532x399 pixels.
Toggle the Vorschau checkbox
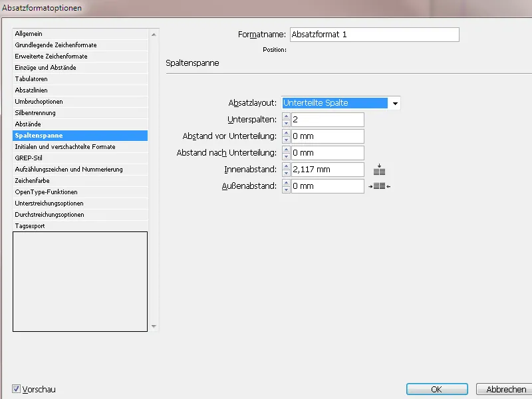16,389
